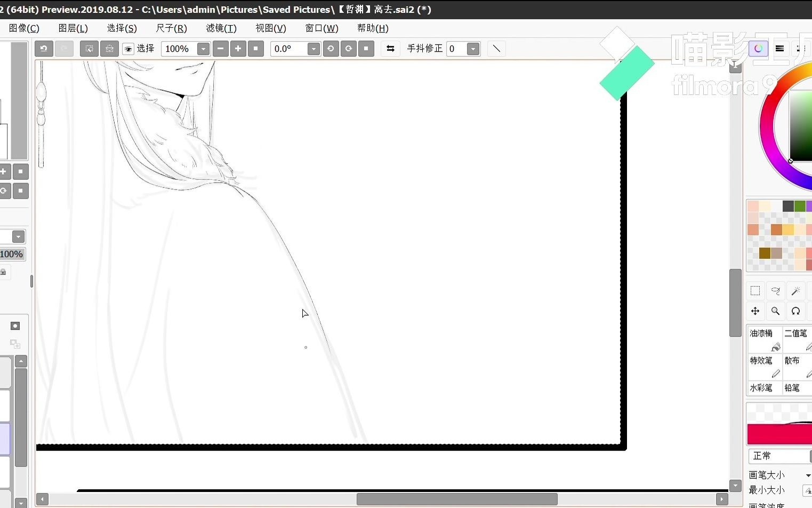Click the navigator rotate button

3,191
